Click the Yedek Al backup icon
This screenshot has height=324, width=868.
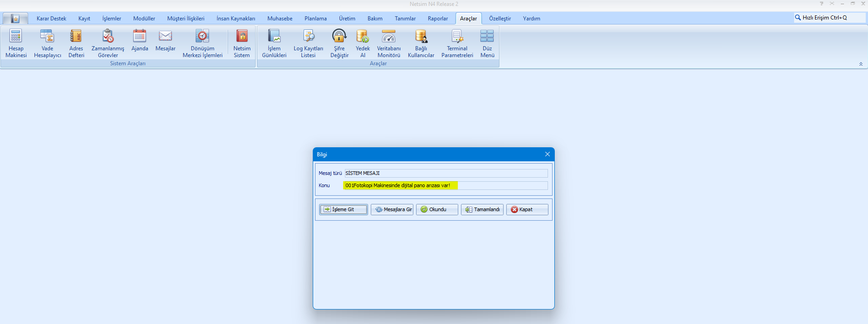point(363,36)
